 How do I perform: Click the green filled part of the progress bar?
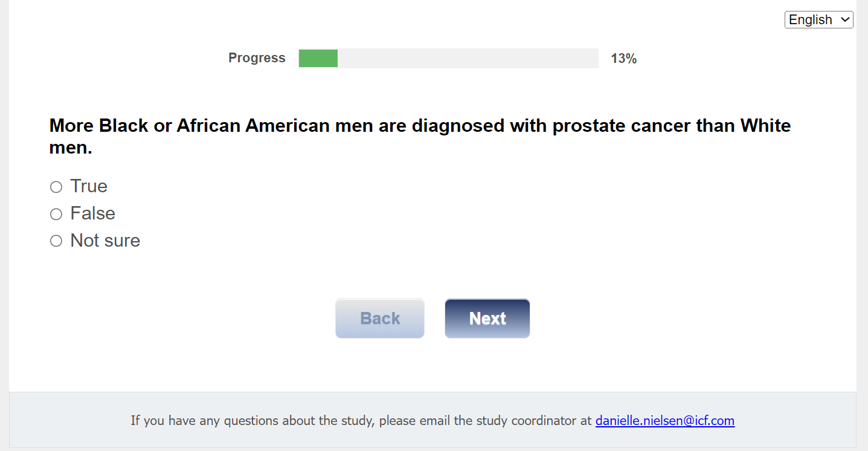(x=318, y=59)
